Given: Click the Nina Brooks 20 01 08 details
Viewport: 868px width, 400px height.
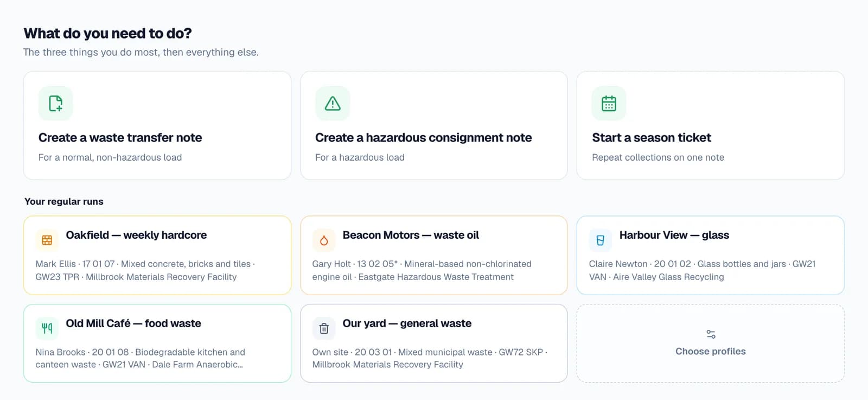Looking at the screenshot, I should point(141,358).
